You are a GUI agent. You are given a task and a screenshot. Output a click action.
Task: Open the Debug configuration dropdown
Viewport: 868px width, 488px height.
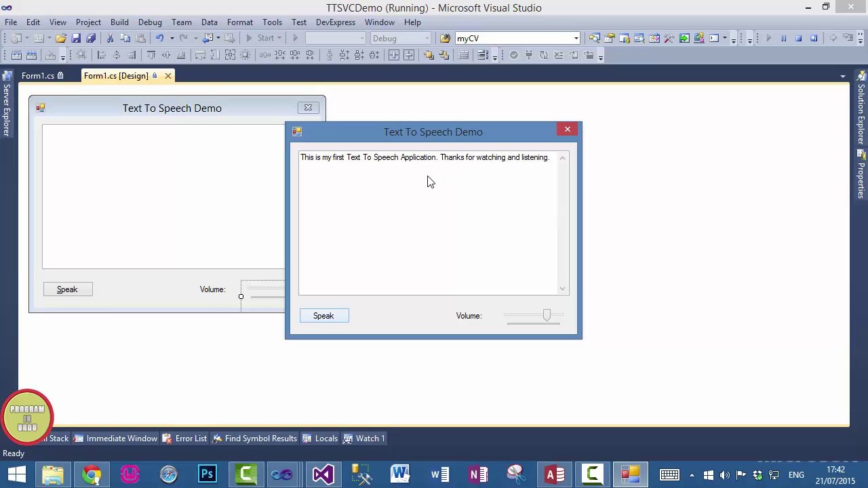(x=427, y=38)
